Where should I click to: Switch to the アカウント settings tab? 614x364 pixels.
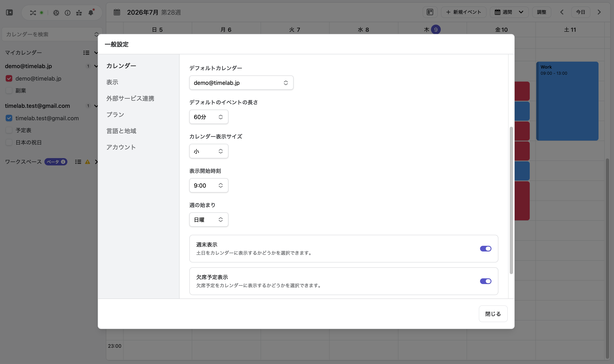pos(121,147)
